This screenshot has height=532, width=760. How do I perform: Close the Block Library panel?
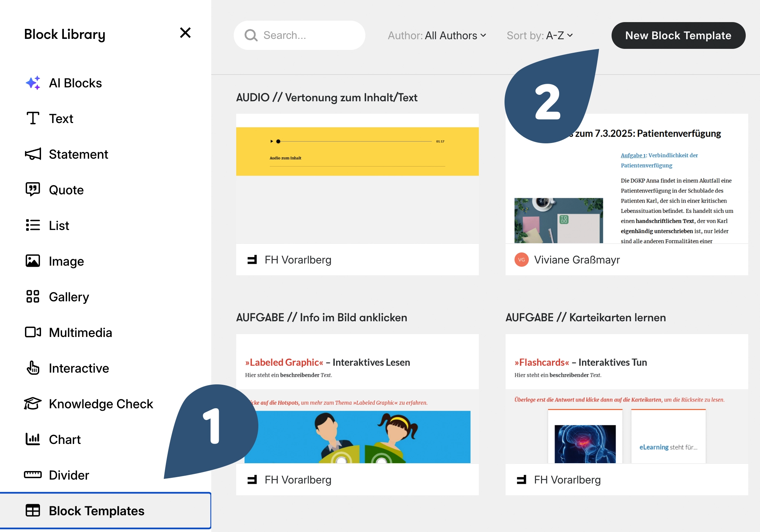pyautogui.click(x=185, y=33)
